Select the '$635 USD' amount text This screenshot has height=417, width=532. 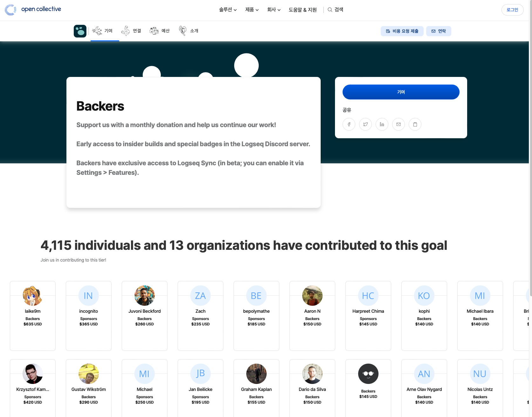(33, 324)
